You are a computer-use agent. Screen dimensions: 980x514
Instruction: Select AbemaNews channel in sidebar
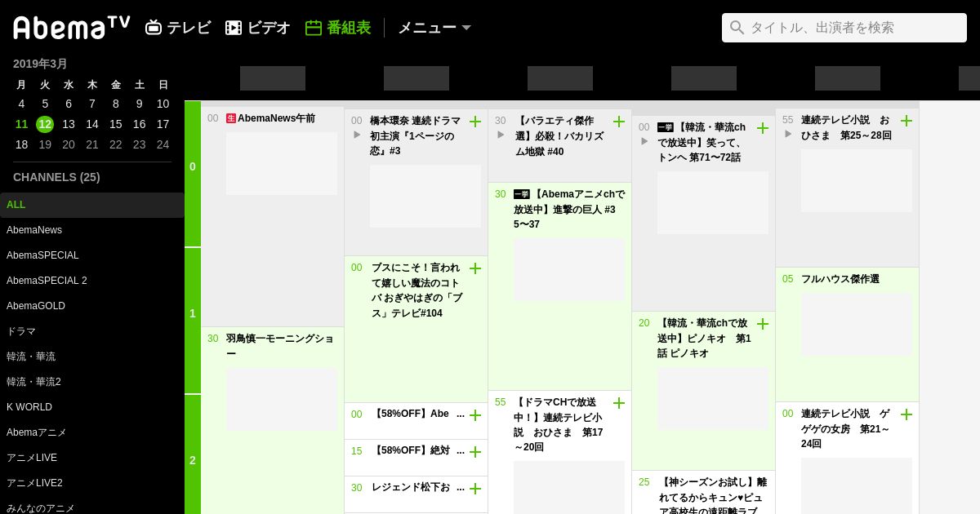click(x=92, y=230)
